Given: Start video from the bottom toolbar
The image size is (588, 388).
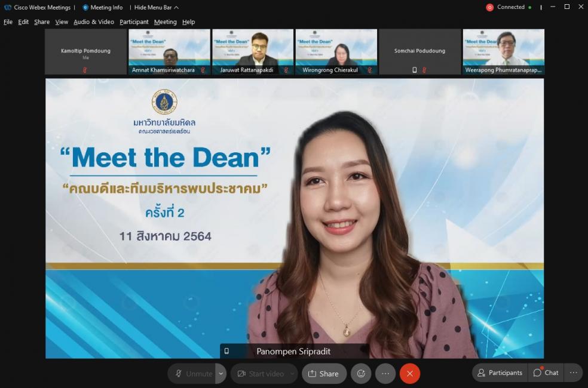Looking at the screenshot, I should 260,374.
